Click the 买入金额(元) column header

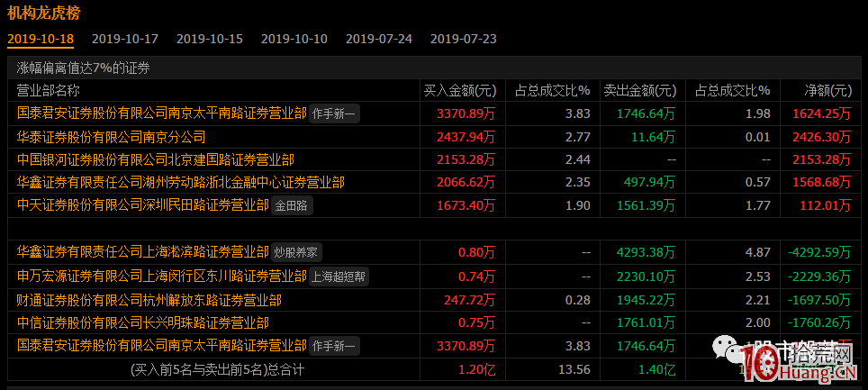pos(460,90)
